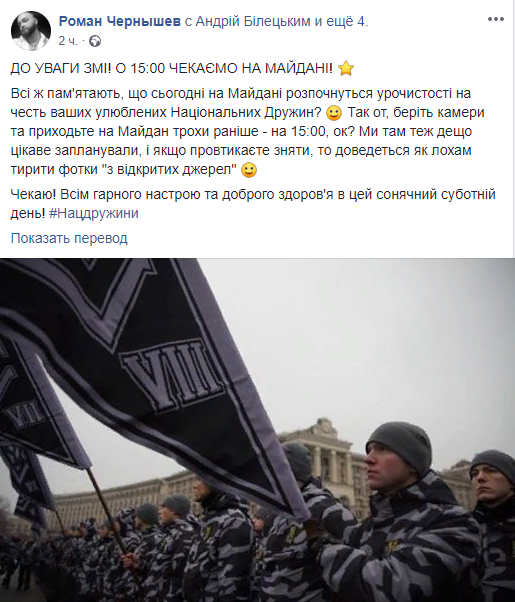
Task: Open Роман Чернышев profile name link
Action: 119,22
